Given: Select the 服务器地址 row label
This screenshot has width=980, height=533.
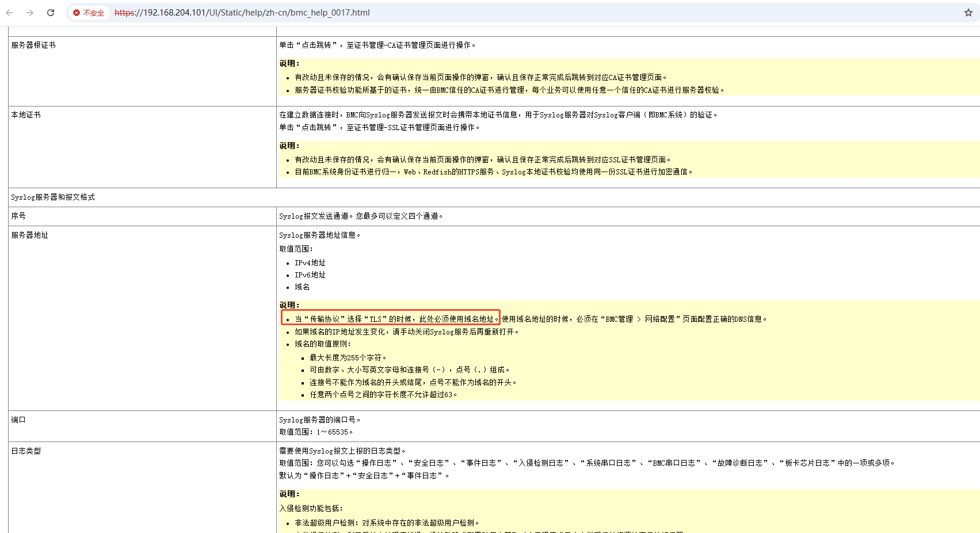Looking at the screenshot, I should 30,235.
